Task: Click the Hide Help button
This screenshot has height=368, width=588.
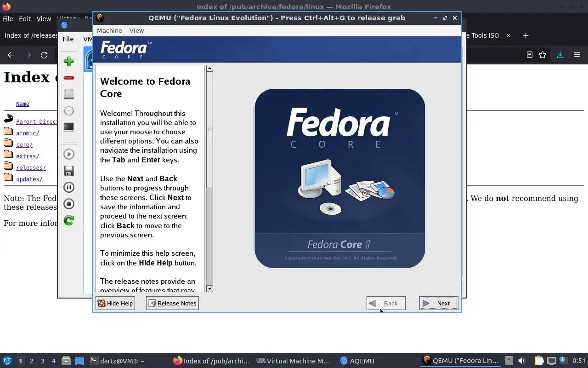Action: pos(115,303)
